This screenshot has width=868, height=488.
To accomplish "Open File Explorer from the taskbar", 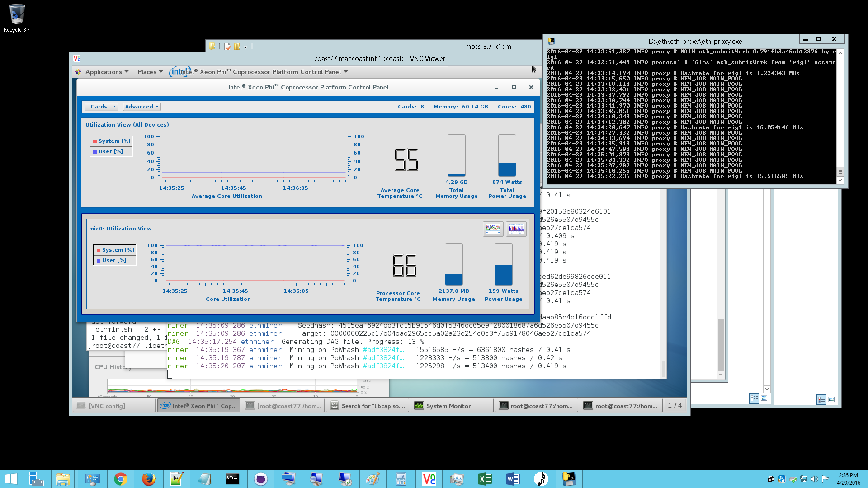I will pos(63,479).
